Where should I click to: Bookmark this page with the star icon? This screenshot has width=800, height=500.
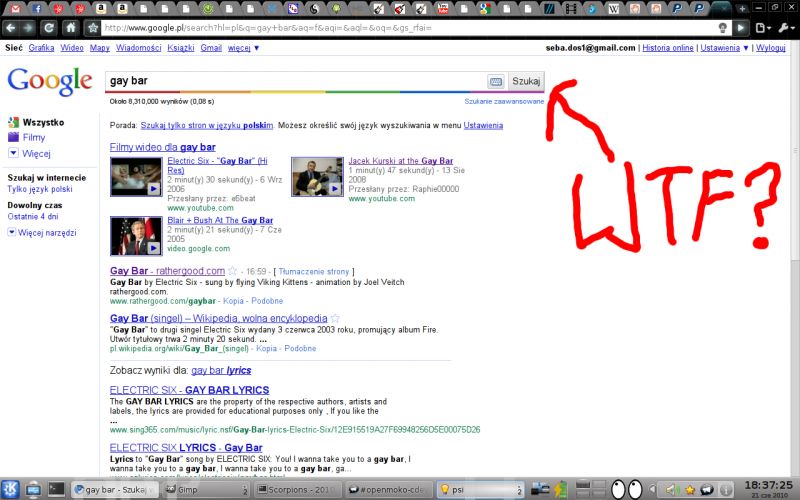92,28
